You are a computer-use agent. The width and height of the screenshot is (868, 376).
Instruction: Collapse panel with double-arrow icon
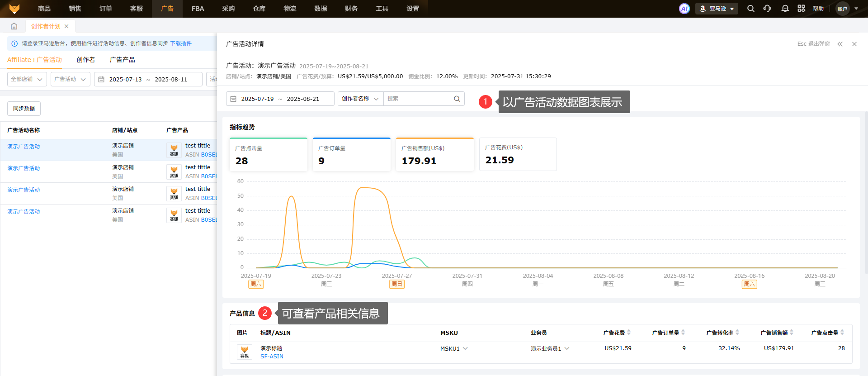840,44
